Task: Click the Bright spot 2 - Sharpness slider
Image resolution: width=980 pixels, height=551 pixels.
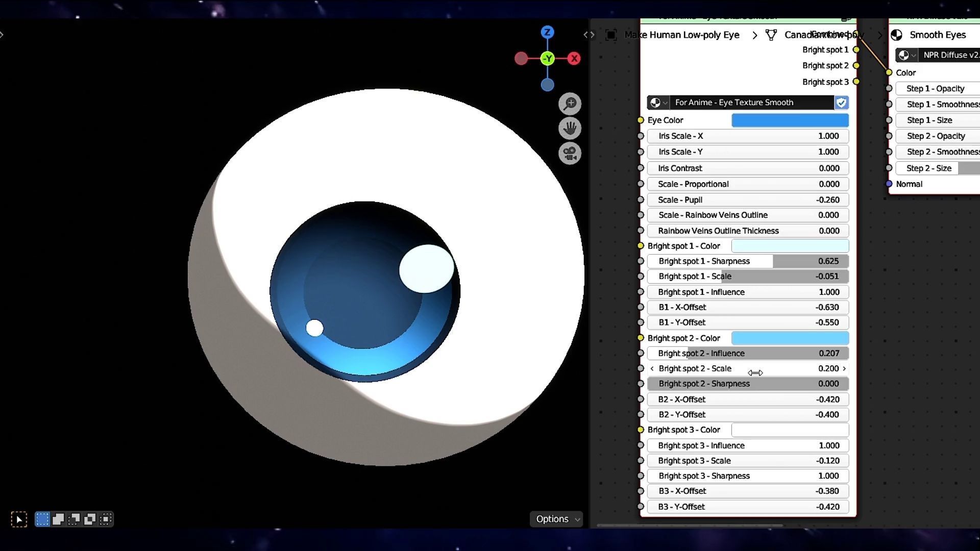Action: (748, 384)
